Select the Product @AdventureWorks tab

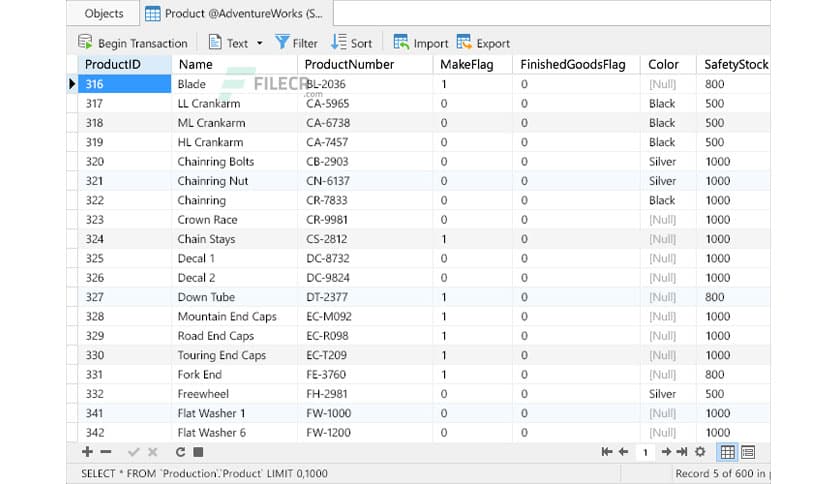pos(234,13)
